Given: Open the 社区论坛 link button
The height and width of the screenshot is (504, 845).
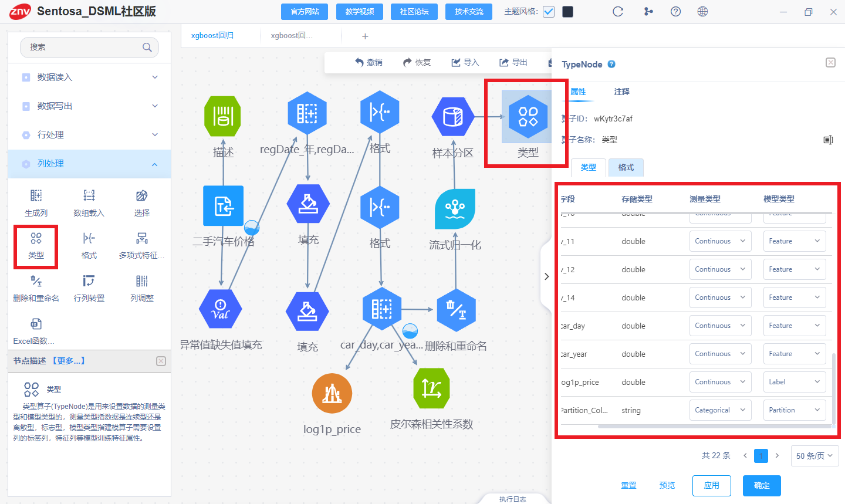Looking at the screenshot, I should 414,12.
